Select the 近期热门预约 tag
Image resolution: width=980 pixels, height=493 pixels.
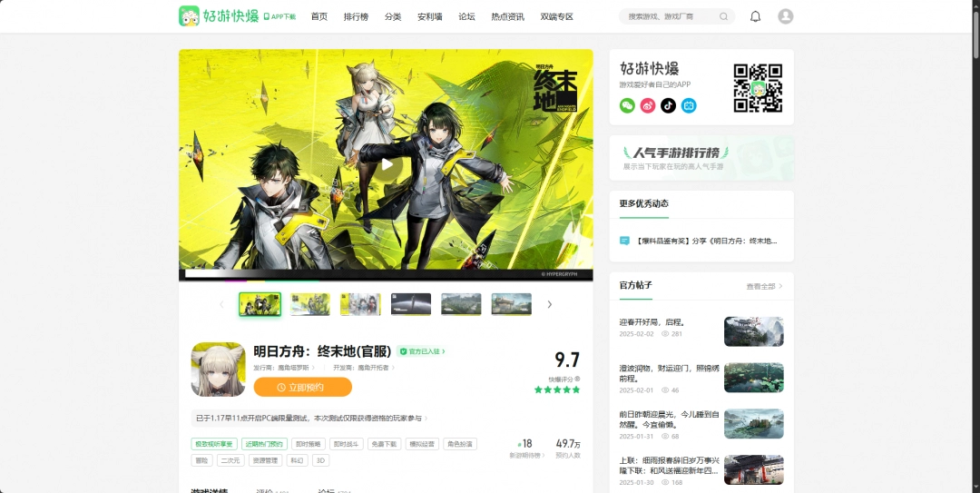click(264, 444)
